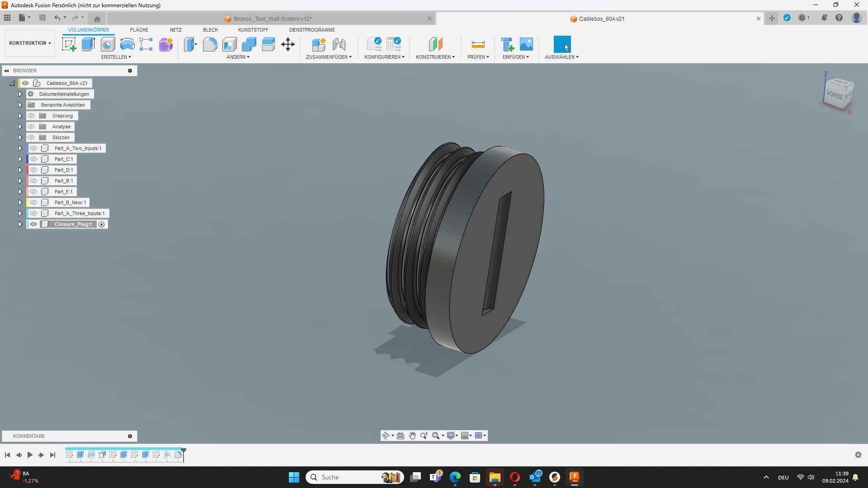Collapse the KOMMENTARE panel
This screenshot has height=488, width=868.
pyautogui.click(x=130, y=436)
